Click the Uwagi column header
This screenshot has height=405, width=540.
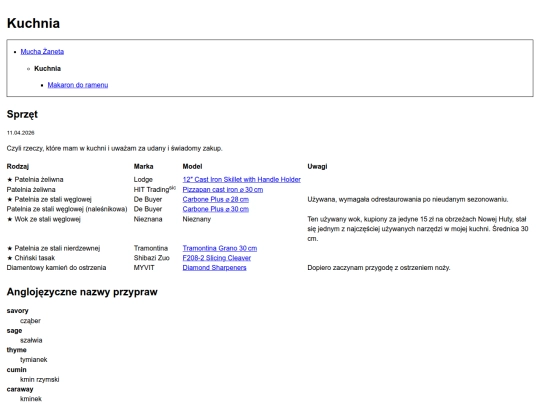pyautogui.click(x=317, y=167)
